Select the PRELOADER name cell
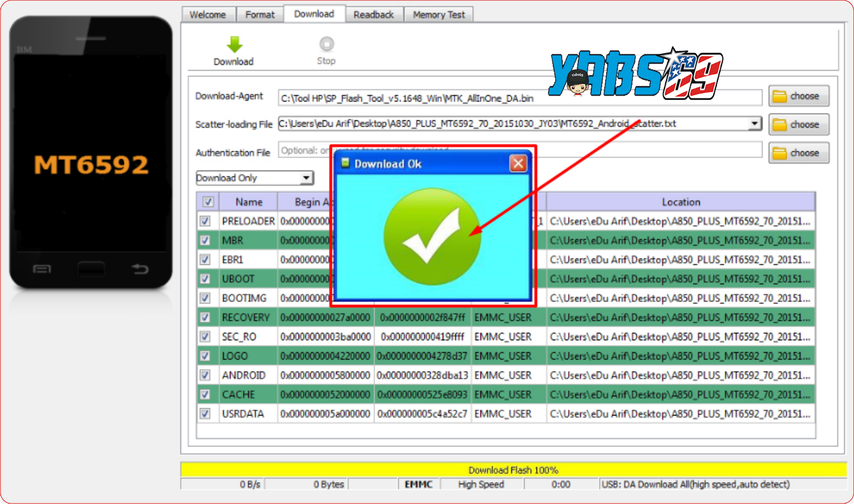 point(248,221)
